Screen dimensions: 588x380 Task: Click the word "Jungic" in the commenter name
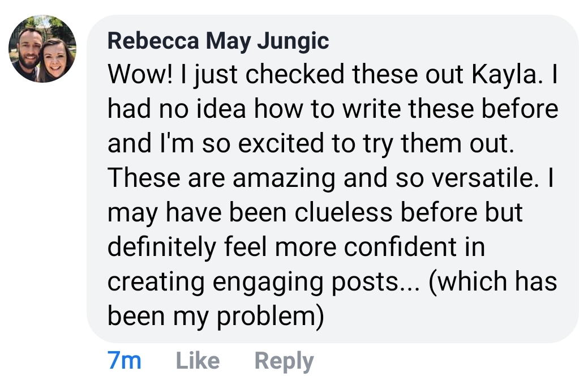pyautogui.click(x=293, y=41)
